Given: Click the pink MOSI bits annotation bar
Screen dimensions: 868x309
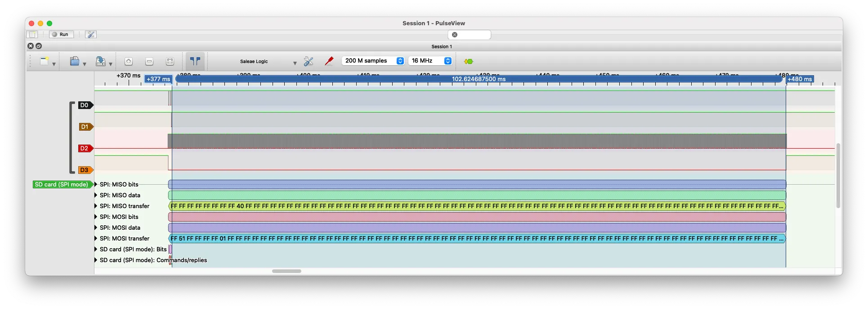Looking at the screenshot, I should (477, 217).
